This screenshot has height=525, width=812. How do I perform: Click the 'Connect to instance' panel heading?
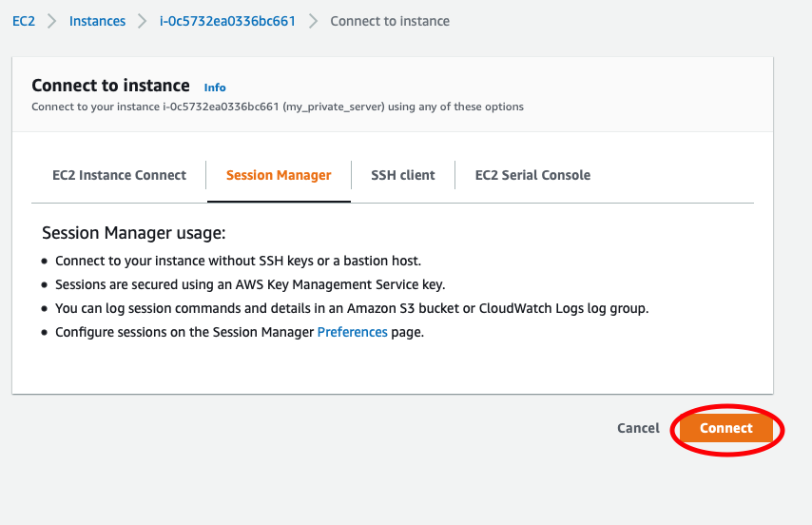pos(110,86)
